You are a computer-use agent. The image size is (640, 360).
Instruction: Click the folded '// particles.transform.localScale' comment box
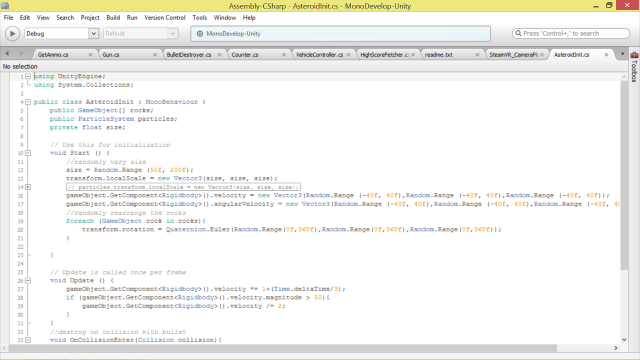(183, 187)
